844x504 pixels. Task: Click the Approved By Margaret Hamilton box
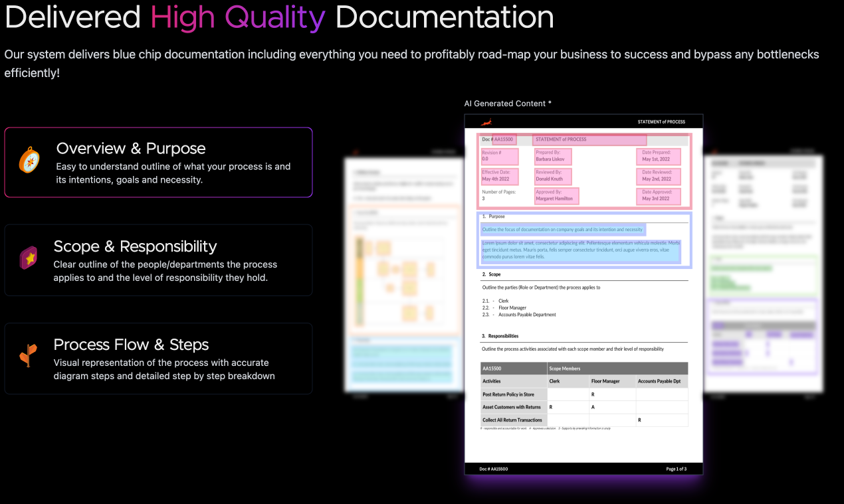[x=556, y=196]
